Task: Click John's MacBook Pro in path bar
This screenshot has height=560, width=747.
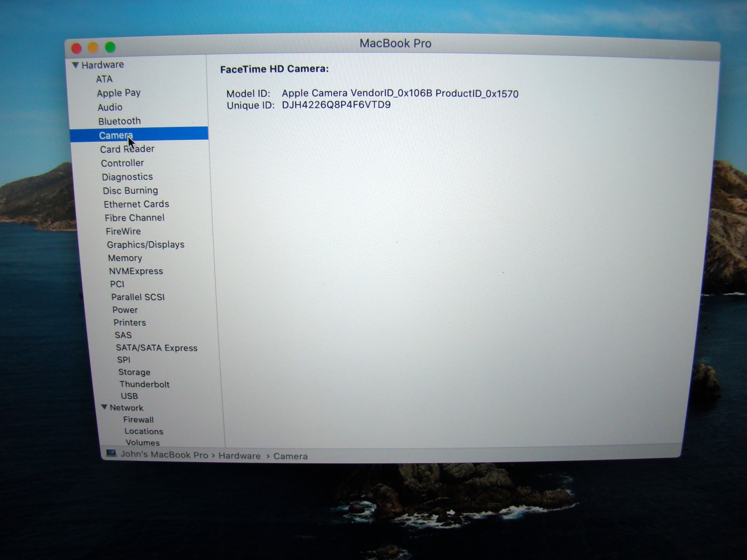Action: (x=164, y=455)
